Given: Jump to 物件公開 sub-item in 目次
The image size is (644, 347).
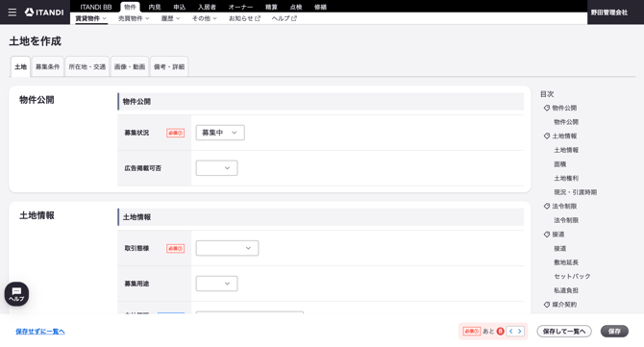Looking at the screenshot, I should click(566, 122).
